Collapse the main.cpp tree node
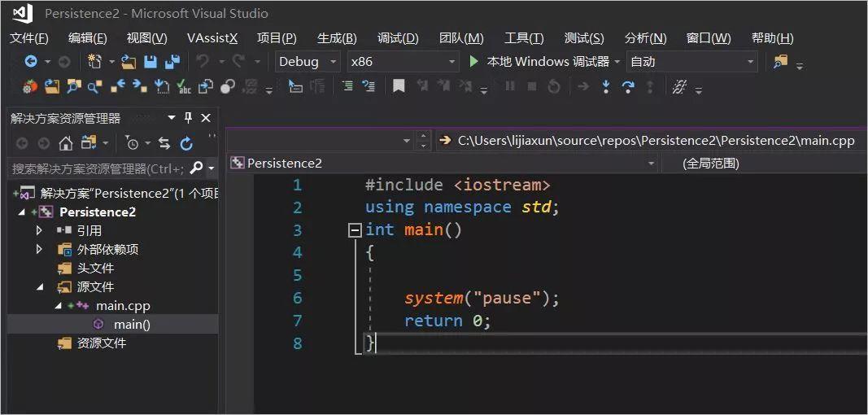 [x=58, y=306]
